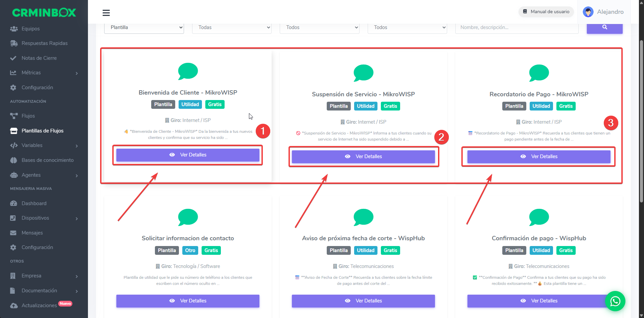Click the Variables code brackets icon
This screenshot has height=318, width=644.
pos(14,145)
